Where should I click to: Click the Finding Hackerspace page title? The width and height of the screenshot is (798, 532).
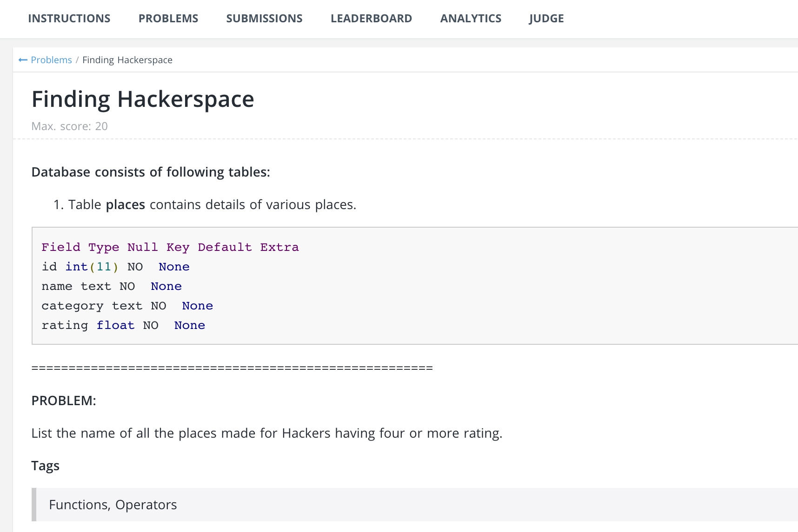click(143, 99)
